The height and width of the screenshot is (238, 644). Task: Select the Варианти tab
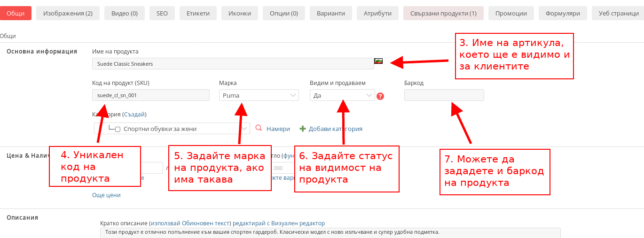click(x=330, y=13)
